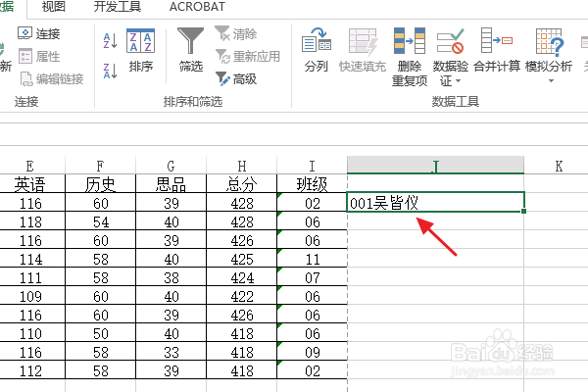This screenshot has width=588, height=392.
Task: Click the 模拟分析 what-if analysis icon
Action: click(x=549, y=41)
